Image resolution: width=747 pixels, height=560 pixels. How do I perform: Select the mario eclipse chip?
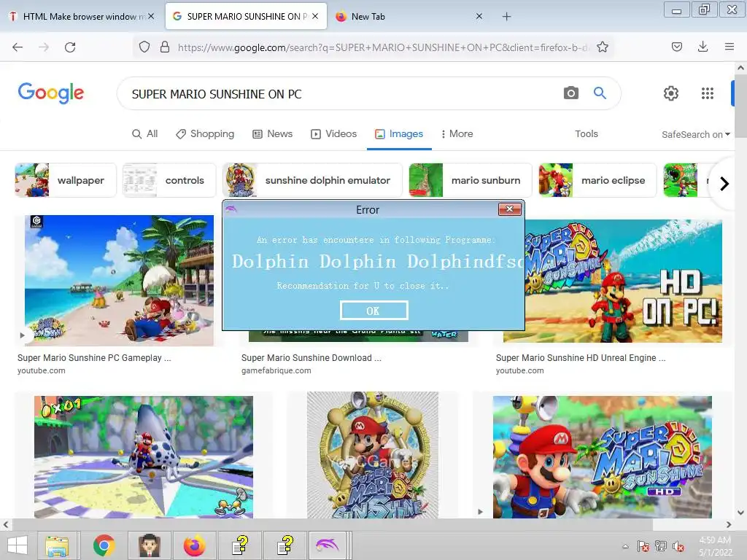point(597,180)
